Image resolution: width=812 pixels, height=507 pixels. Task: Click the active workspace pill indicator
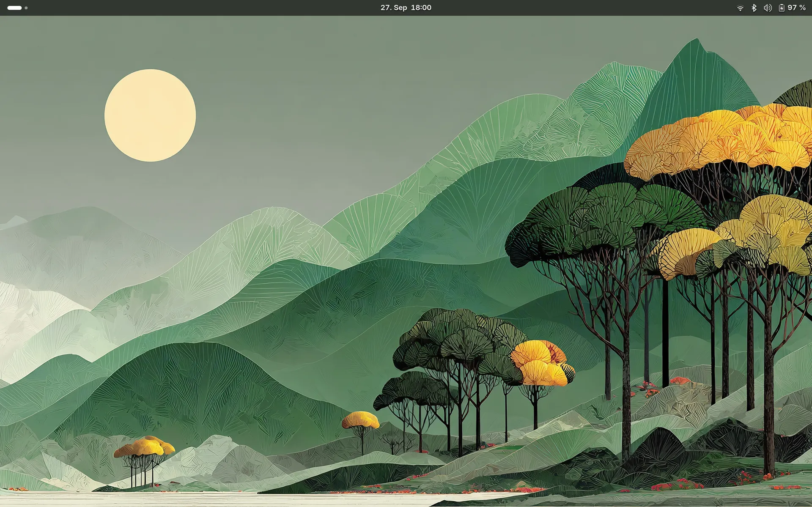[14, 8]
